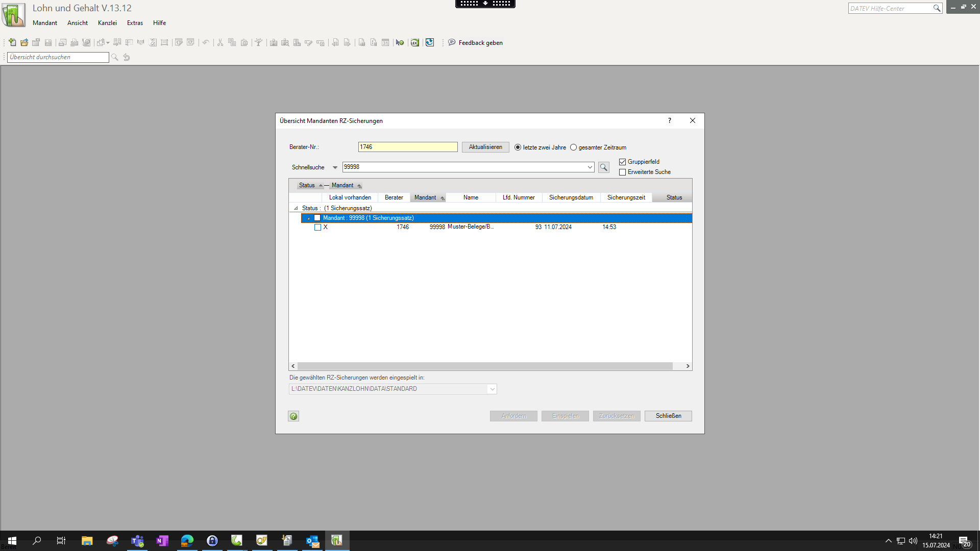Screen dimensions: 980x551
Task: Click the new Mandant toolbar icon
Action: 12,42
